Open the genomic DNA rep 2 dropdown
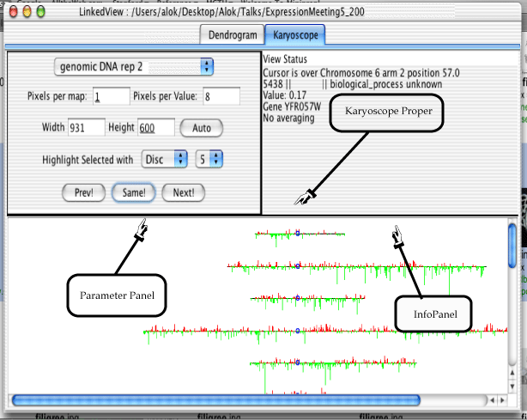Image resolution: width=527 pixels, height=420 pixels. [x=134, y=67]
